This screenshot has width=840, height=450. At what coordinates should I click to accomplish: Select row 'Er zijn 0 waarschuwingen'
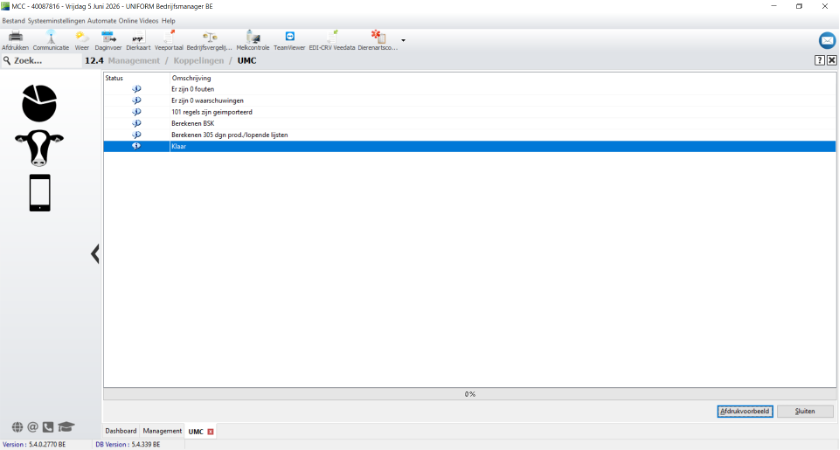point(470,100)
